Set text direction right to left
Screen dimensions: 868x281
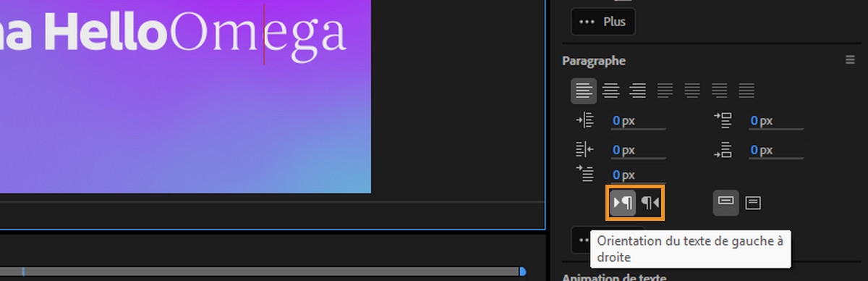[x=650, y=203]
